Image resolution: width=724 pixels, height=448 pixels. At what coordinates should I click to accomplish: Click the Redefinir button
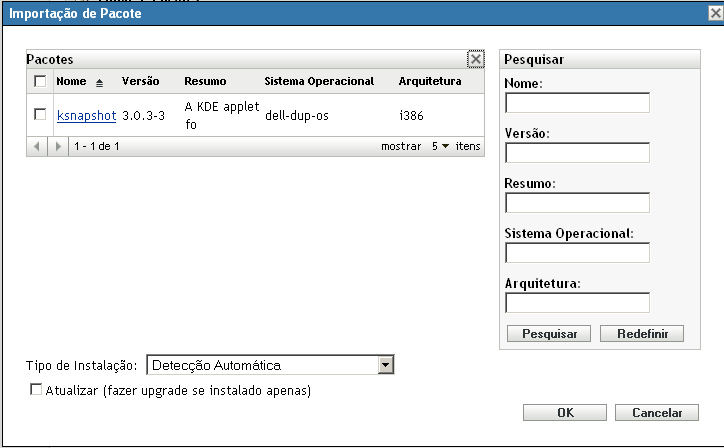click(642, 333)
